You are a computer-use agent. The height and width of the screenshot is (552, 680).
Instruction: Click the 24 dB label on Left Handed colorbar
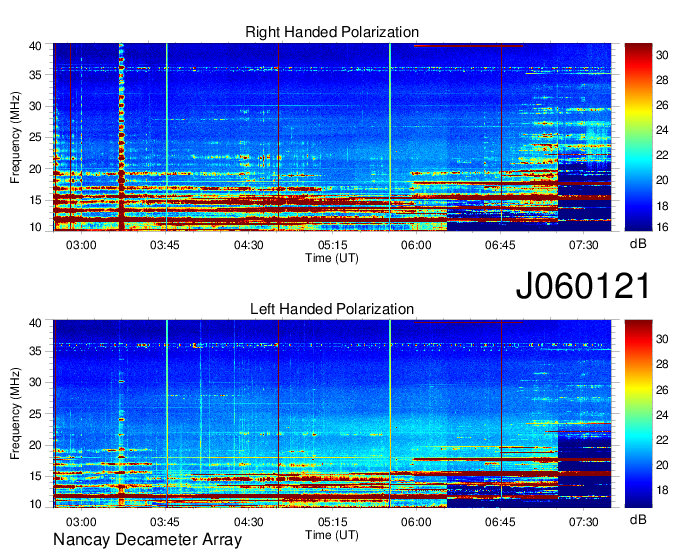pos(662,415)
